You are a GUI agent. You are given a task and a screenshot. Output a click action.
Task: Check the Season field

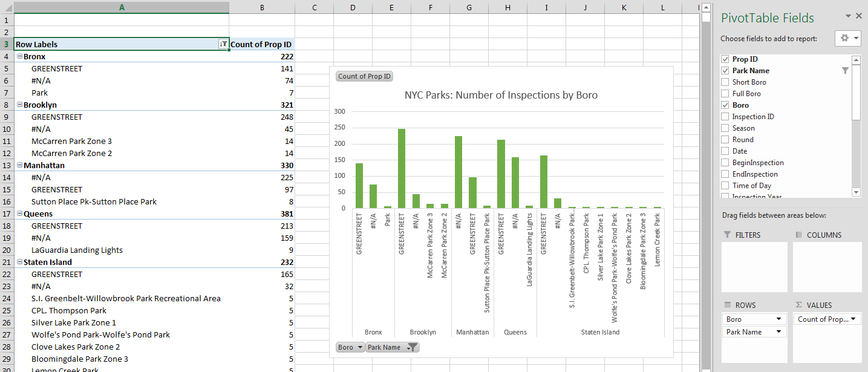(725, 128)
